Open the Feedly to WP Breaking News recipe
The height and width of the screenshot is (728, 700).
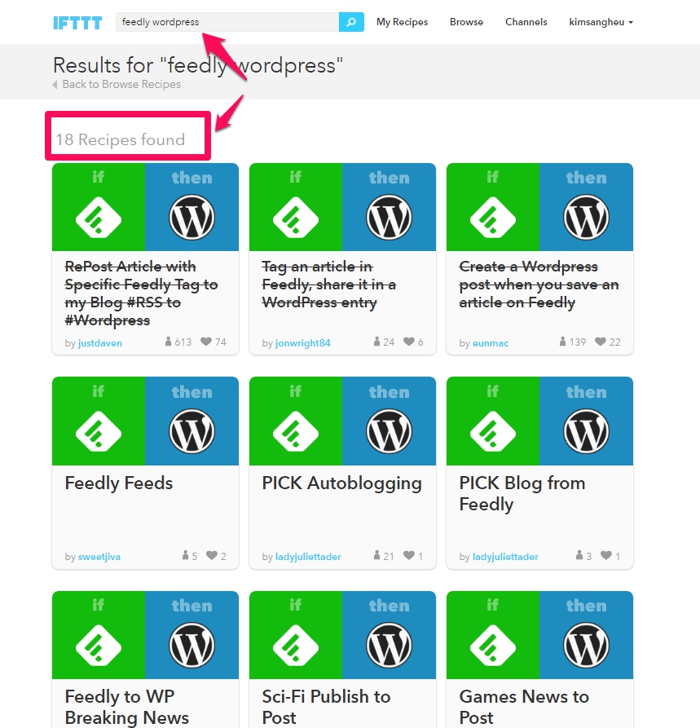tap(126, 707)
